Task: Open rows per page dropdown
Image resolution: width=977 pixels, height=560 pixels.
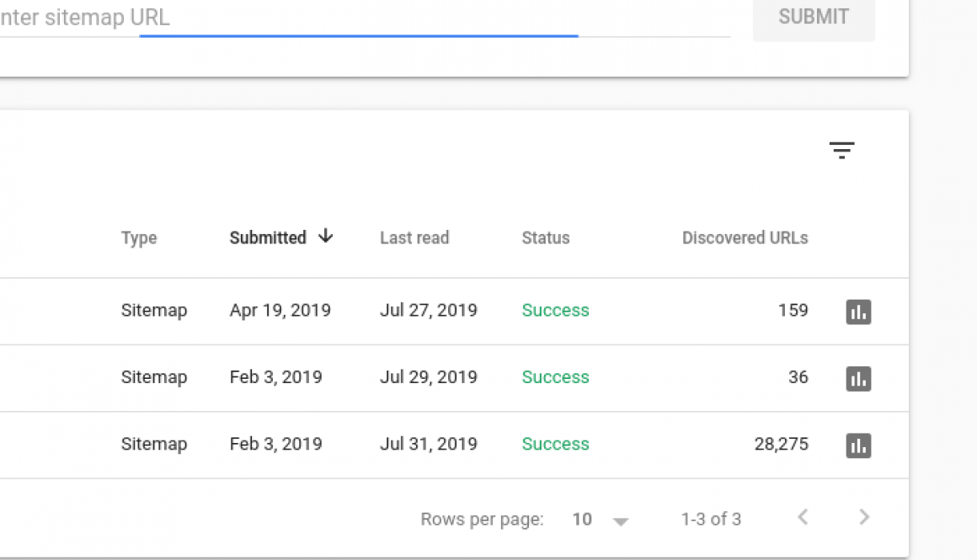Action: click(621, 521)
